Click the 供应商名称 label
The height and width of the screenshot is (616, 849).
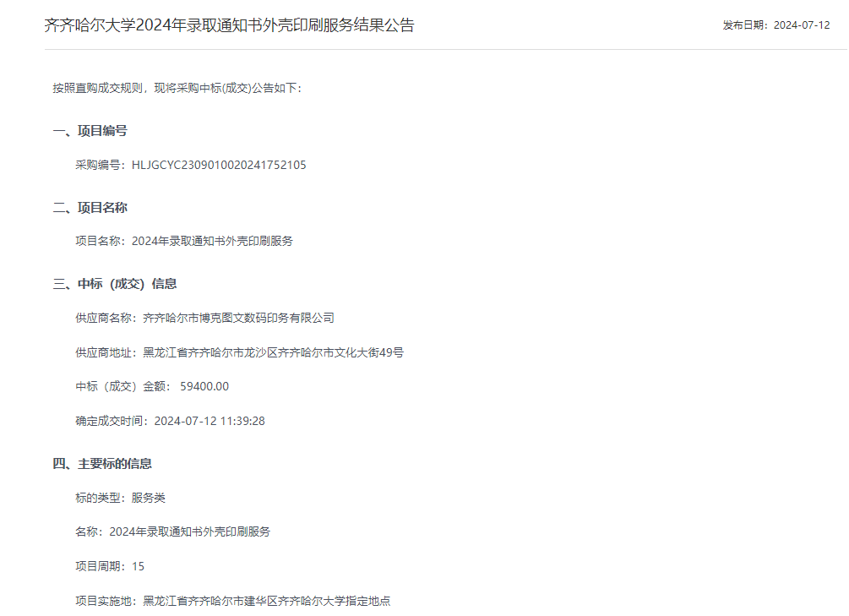(x=106, y=318)
